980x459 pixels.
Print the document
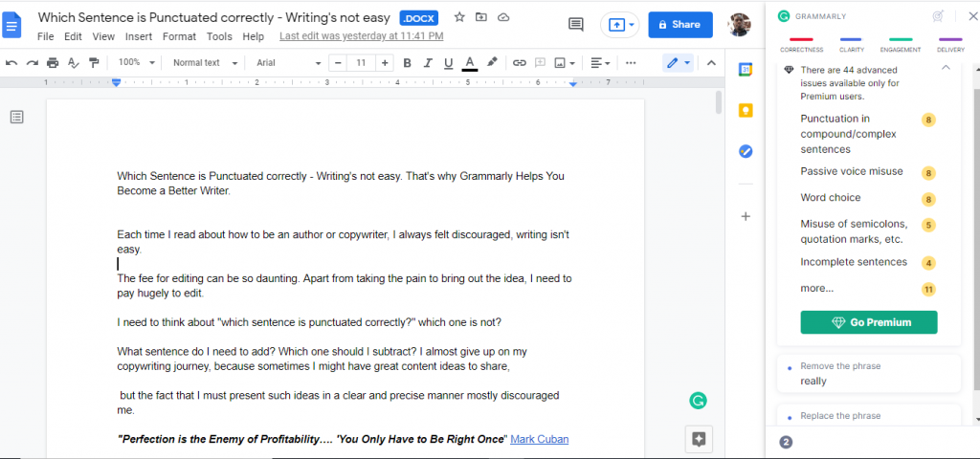(53, 62)
